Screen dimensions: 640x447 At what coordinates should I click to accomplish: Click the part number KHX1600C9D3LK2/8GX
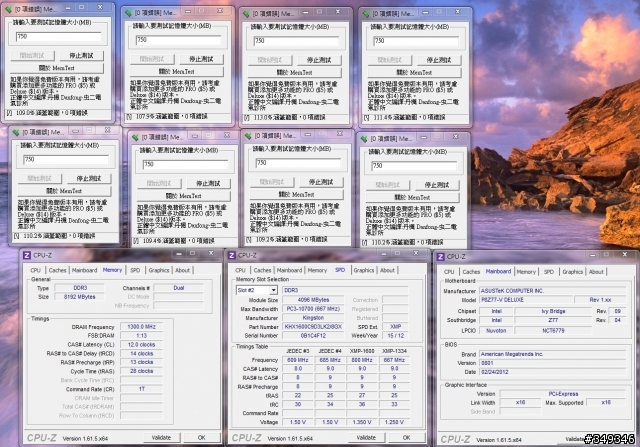313,327
